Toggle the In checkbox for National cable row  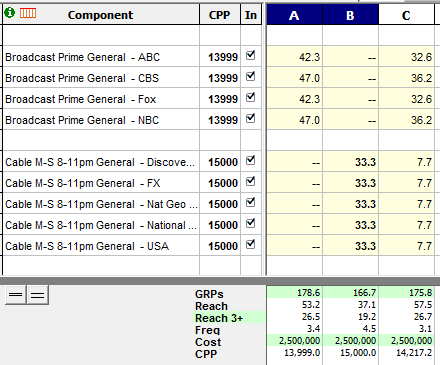[x=251, y=223]
